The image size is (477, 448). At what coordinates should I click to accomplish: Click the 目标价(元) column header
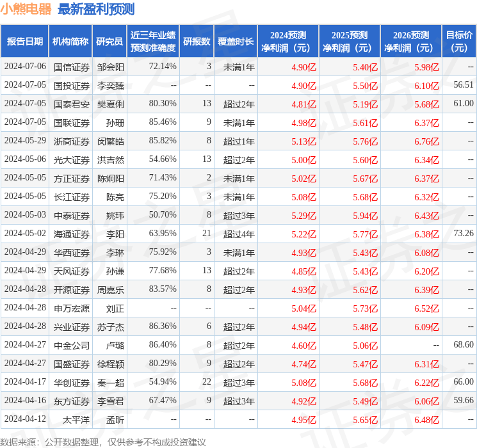[459, 42]
